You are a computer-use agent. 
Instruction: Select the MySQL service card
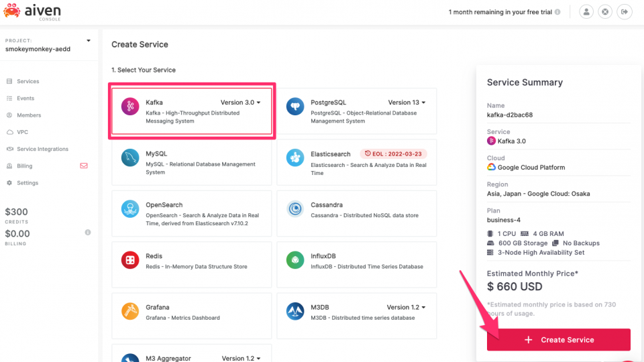[192, 162]
